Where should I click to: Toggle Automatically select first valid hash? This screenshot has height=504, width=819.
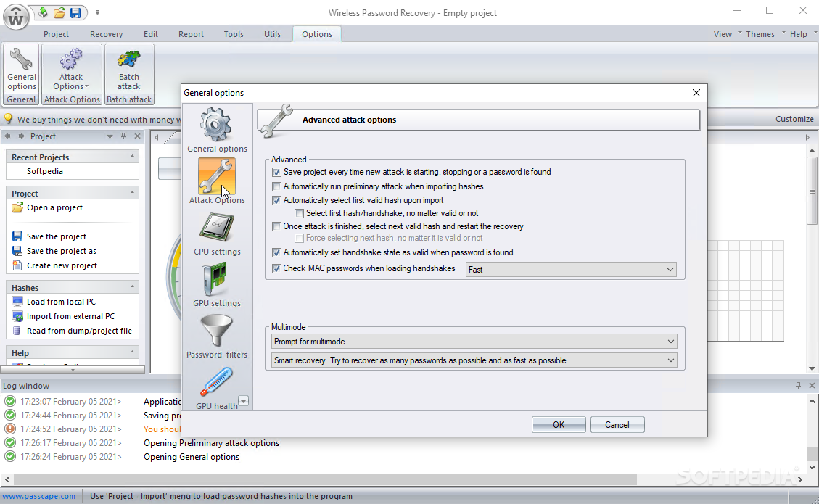(x=277, y=200)
